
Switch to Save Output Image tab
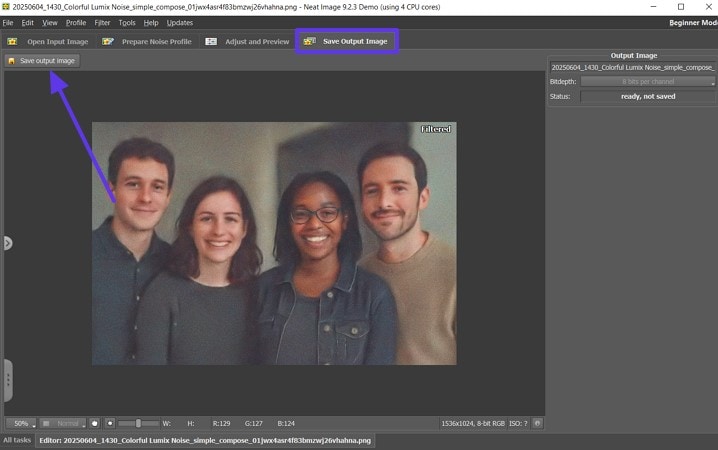(347, 41)
